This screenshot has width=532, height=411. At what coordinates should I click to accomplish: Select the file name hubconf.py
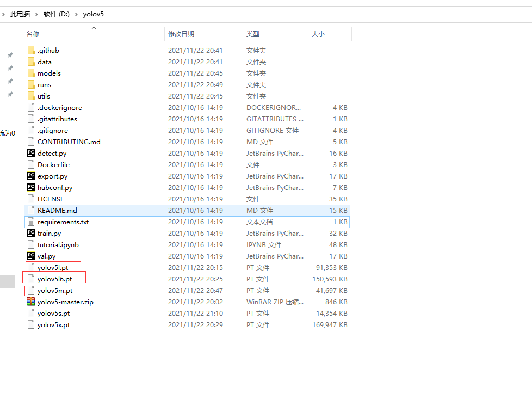55,187
